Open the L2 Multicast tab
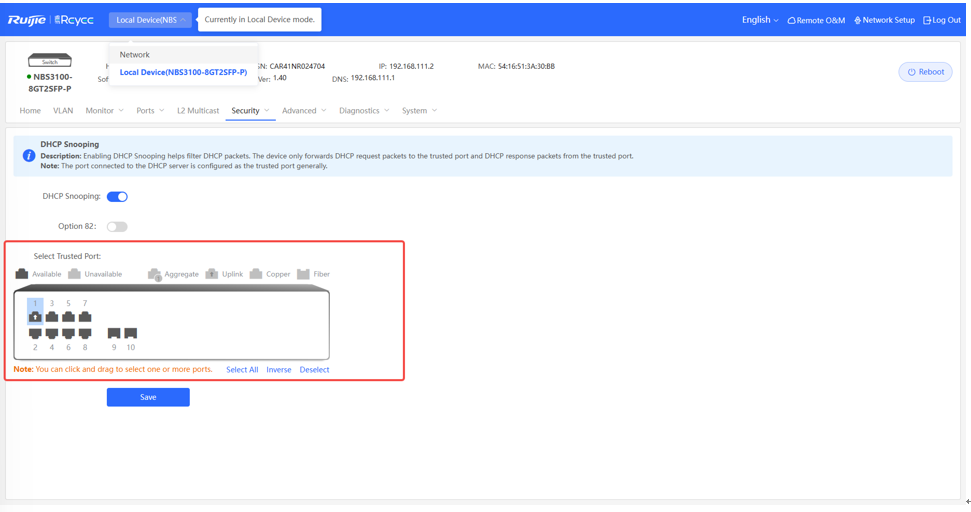Screen dimensions: 971x512 pyautogui.click(x=198, y=110)
